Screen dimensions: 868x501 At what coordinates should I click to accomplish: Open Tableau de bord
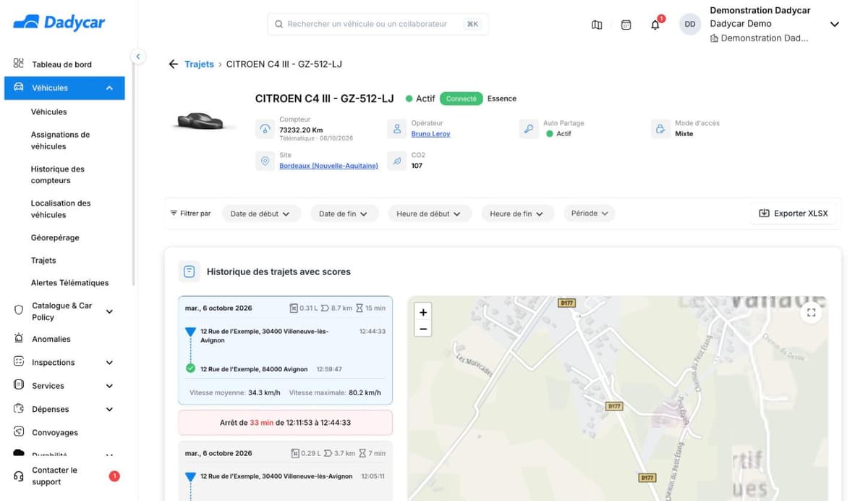point(61,64)
